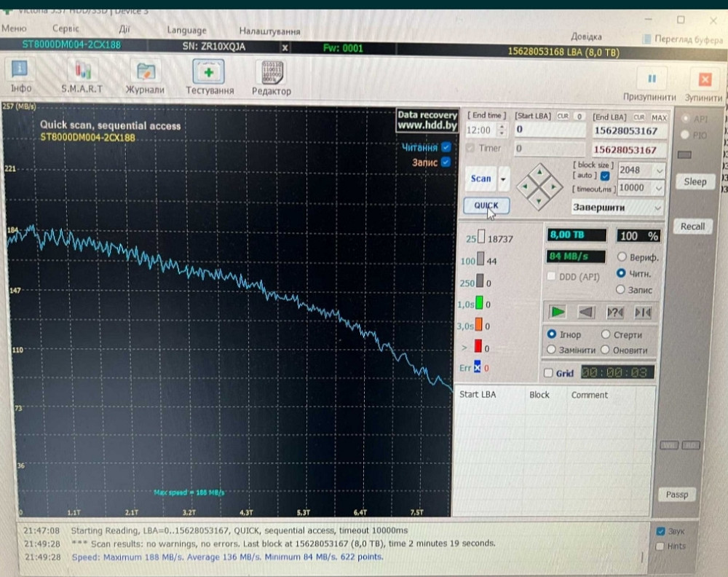
Task: Select the Стерти radio option
Action: [x=606, y=334]
